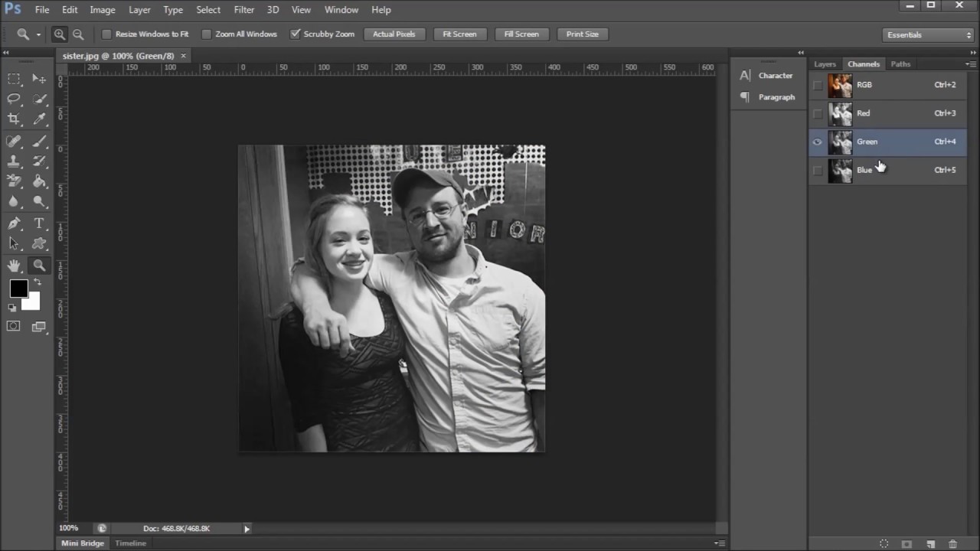Select the Eyedropper tool
This screenshot has height=551, width=980.
(39, 119)
